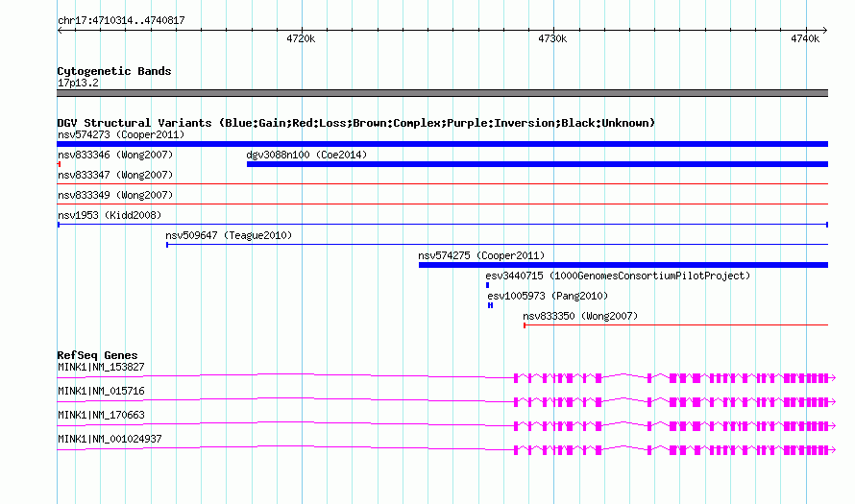Click the small blue esv1005973 marker
This screenshot has width=855, height=504.
point(490,305)
